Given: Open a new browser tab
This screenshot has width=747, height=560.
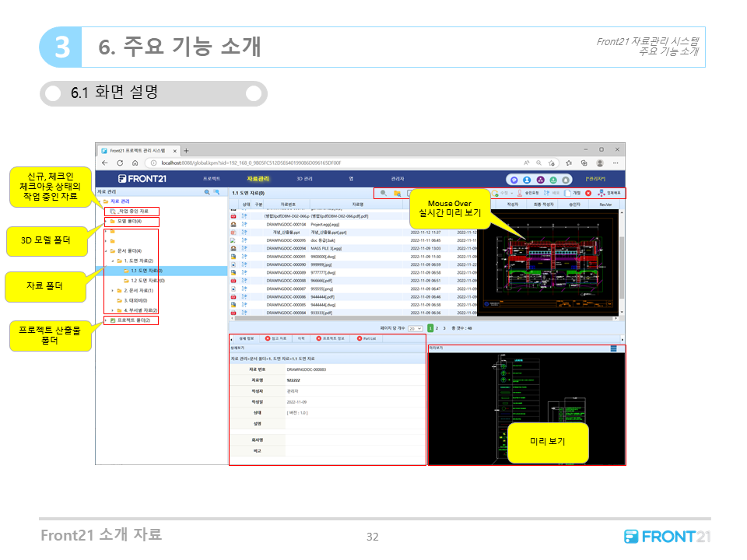Looking at the screenshot, I should 186,151.
